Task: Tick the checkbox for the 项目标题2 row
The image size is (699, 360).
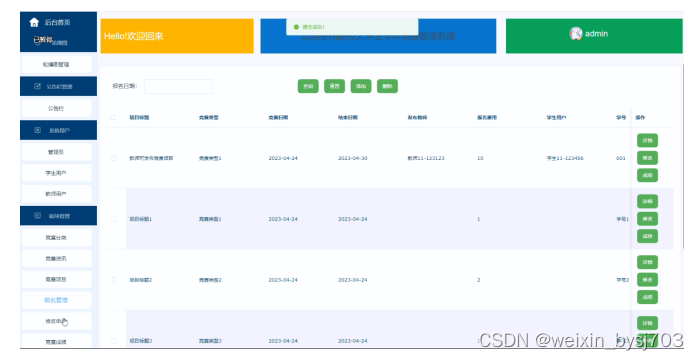Action: (114, 280)
